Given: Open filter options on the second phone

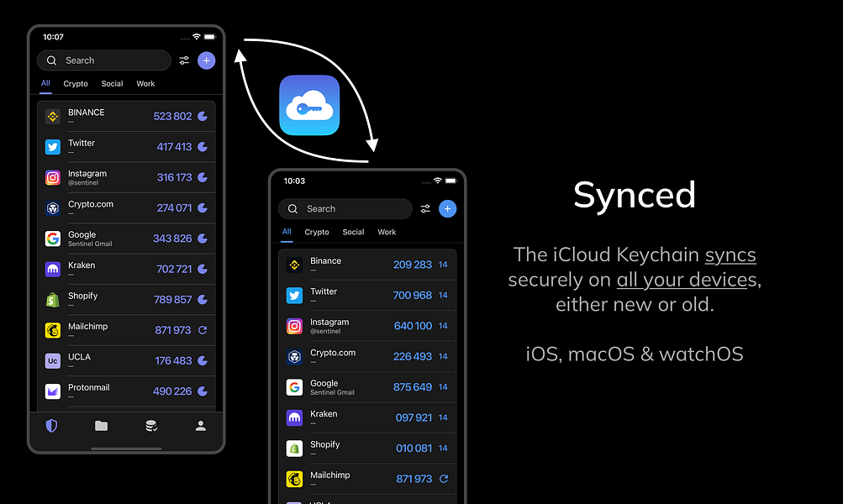Looking at the screenshot, I should tap(425, 208).
